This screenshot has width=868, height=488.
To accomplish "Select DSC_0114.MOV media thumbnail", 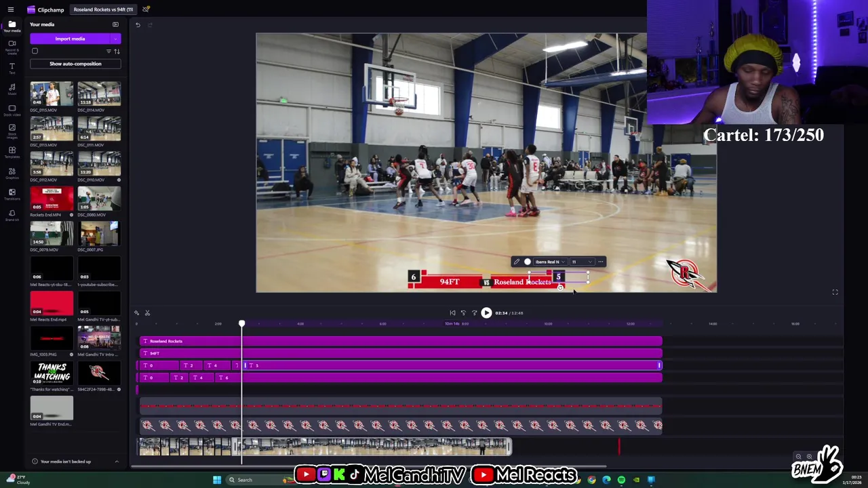I will (99, 94).
